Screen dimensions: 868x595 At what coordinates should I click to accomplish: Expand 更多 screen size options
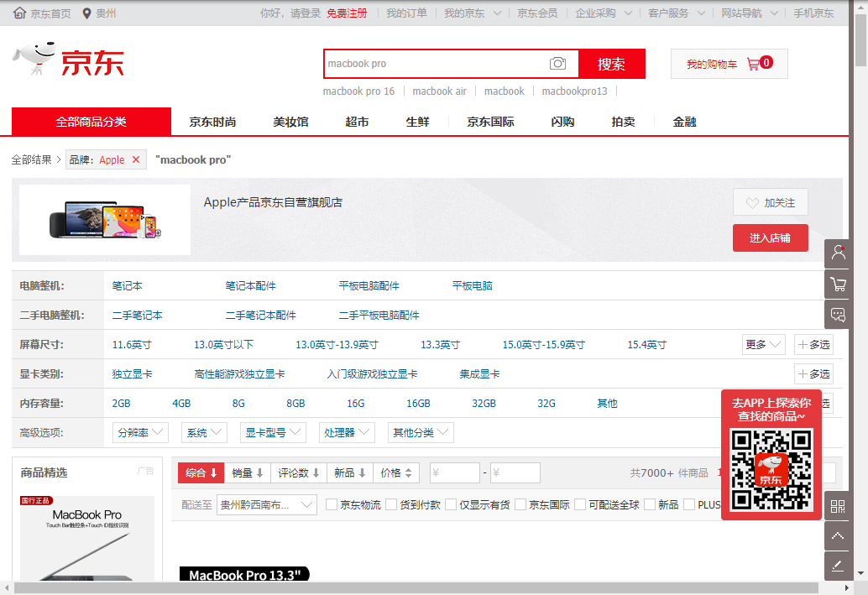tap(763, 345)
